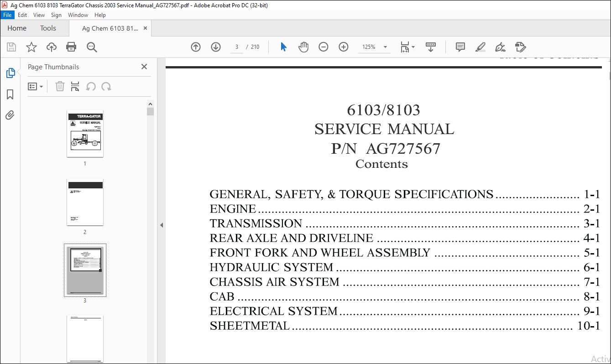Click the thumbnails panel scrollbar thumb
The height and width of the screenshot is (364, 611).
tap(151, 111)
